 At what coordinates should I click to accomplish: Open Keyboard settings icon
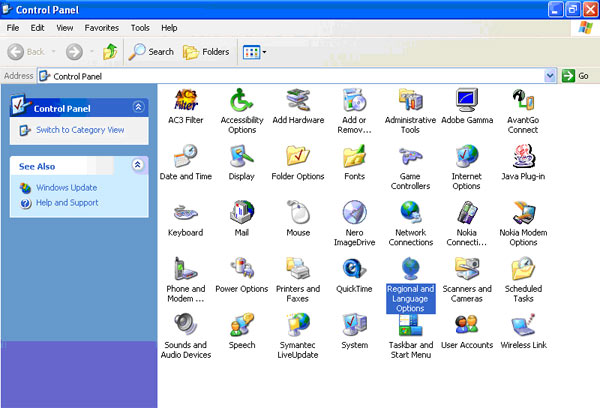coord(186,213)
